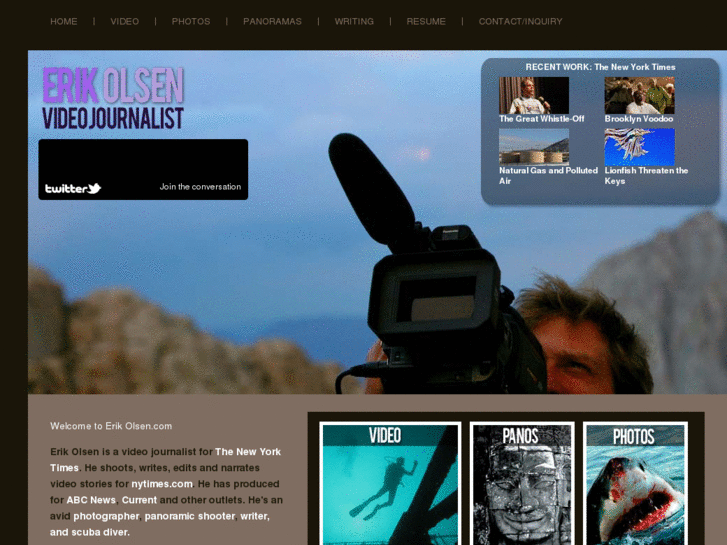Go to the VIDEO navigation item
The width and height of the screenshot is (727, 545).
[x=124, y=21]
